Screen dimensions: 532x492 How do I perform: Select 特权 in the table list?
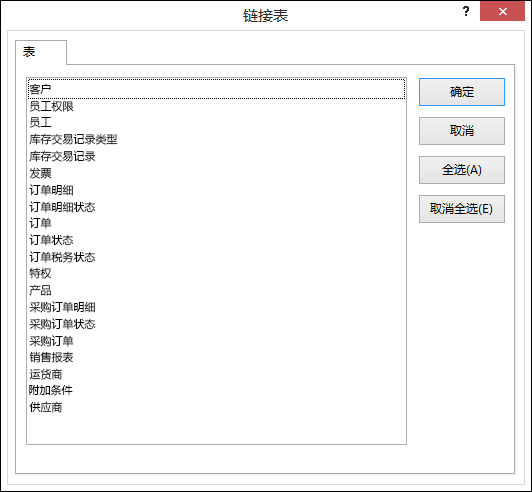(x=216, y=273)
